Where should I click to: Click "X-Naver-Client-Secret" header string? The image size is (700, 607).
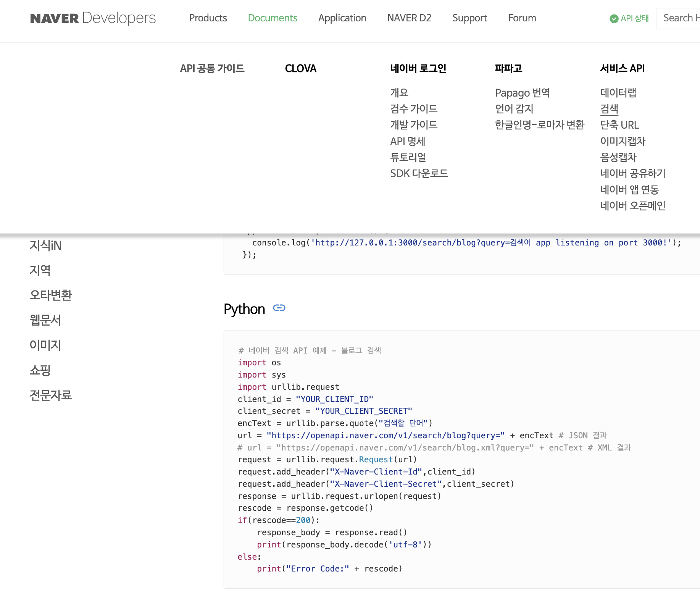pyautogui.click(x=386, y=484)
